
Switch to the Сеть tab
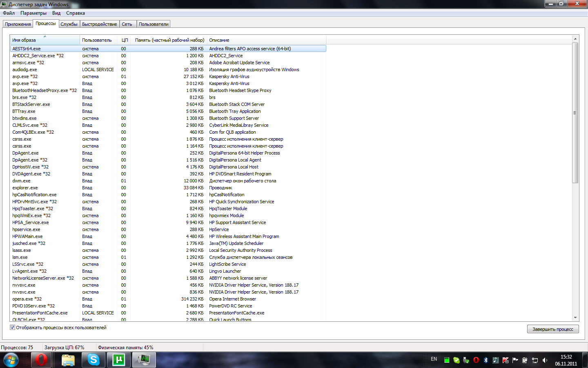coord(127,24)
